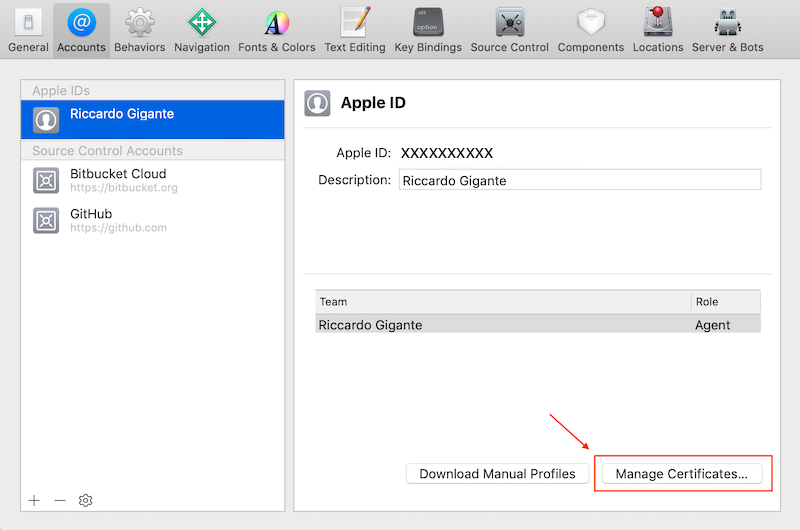Open Server & Bots preferences
Viewport: 800px width, 530px height.
(x=727, y=30)
